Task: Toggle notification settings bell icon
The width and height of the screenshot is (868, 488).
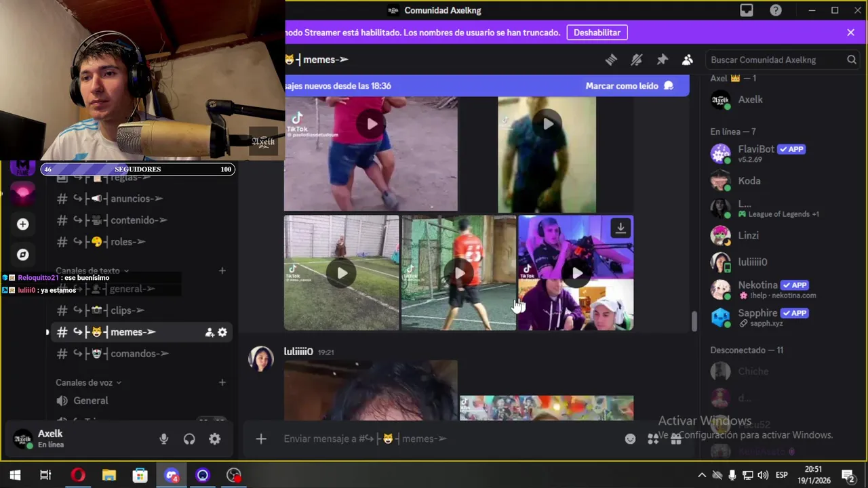Action: 636,60
